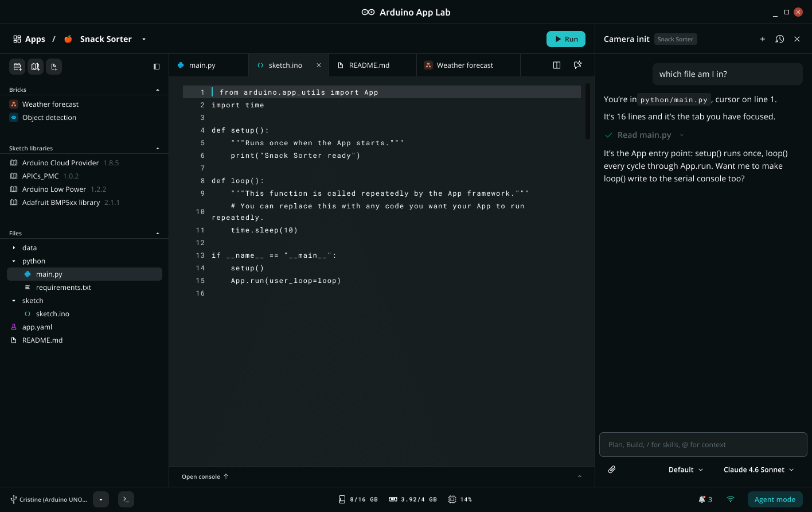Run the Snack Sorter app
Screen dimensions: 812x512
[566, 39]
